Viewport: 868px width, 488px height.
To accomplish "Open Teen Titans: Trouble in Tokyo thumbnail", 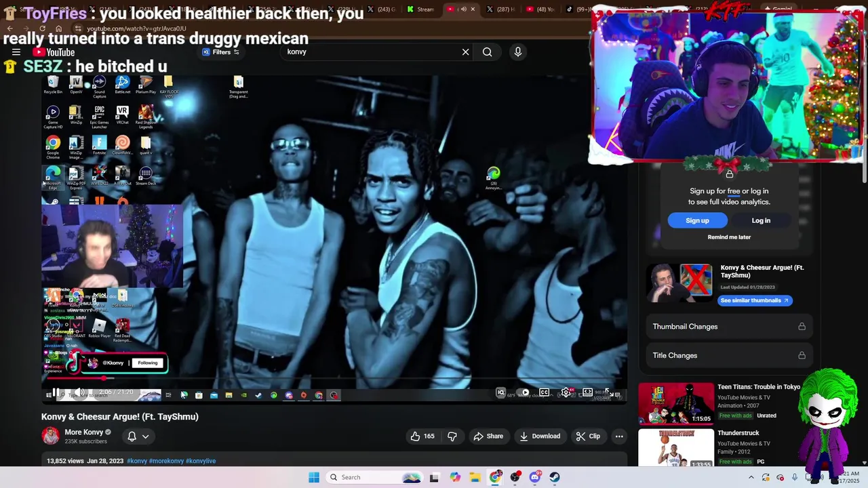I will (676, 403).
